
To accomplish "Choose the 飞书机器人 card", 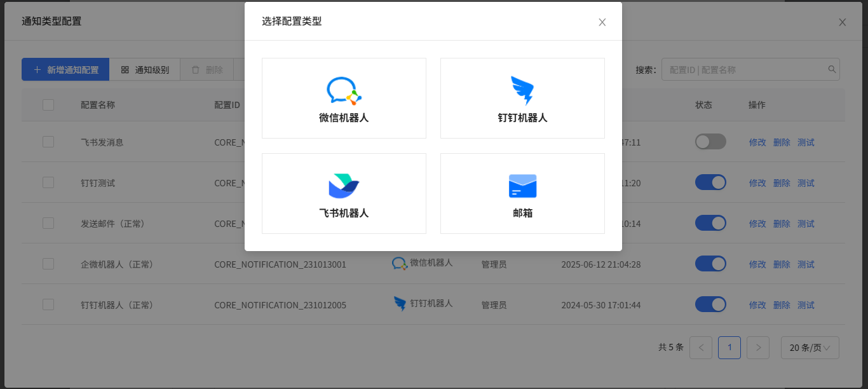I will click(344, 193).
